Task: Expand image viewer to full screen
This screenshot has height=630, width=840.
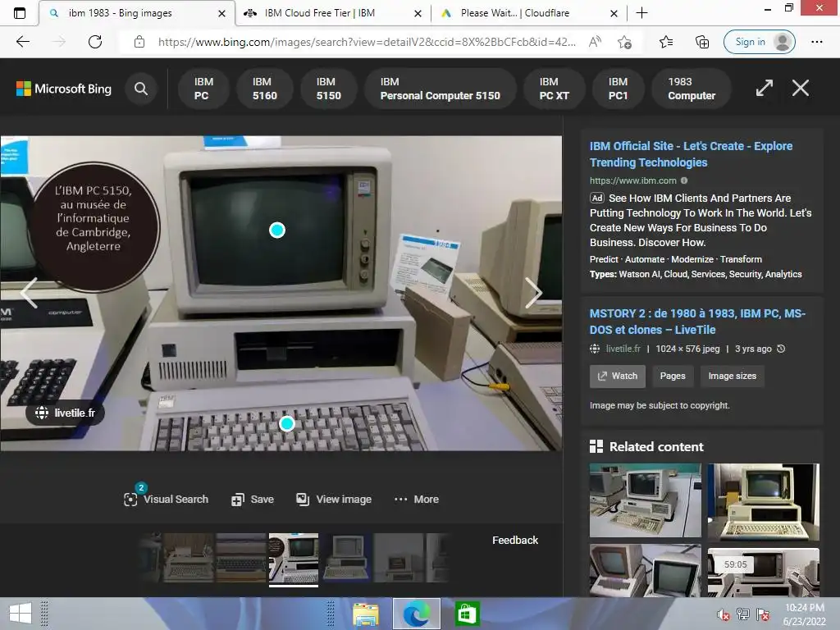Action: pyautogui.click(x=764, y=88)
